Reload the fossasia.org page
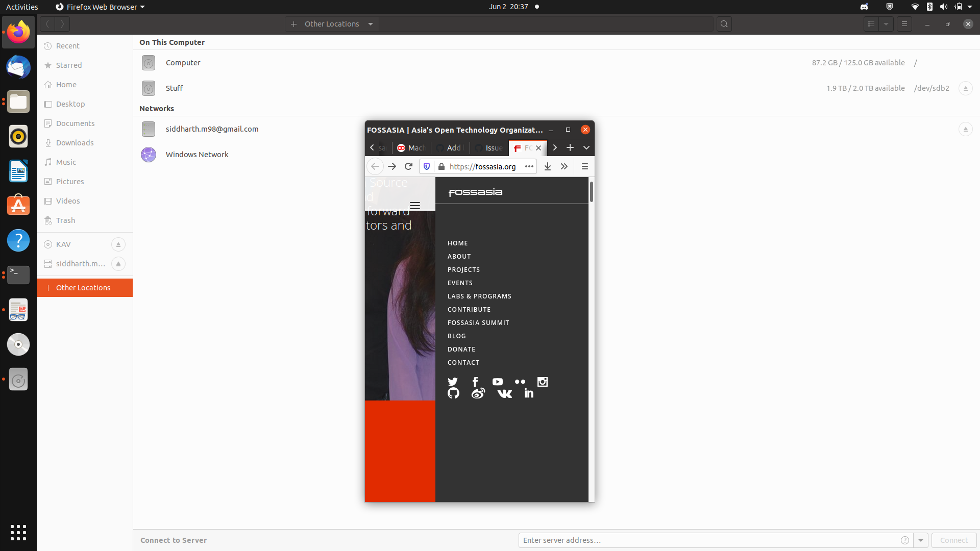Screen dimensions: 980x551 pyautogui.click(x=409, y=166)
